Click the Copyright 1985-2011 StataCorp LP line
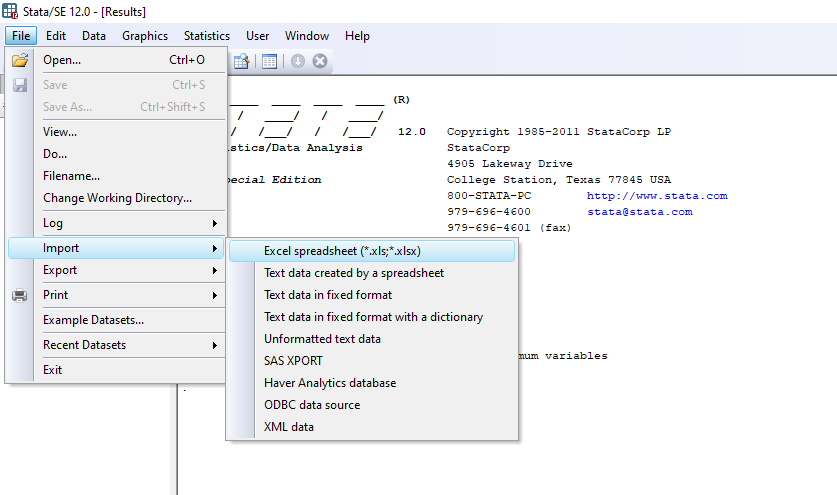The width and height of the screenshot is (837, 495). [559, 132]
